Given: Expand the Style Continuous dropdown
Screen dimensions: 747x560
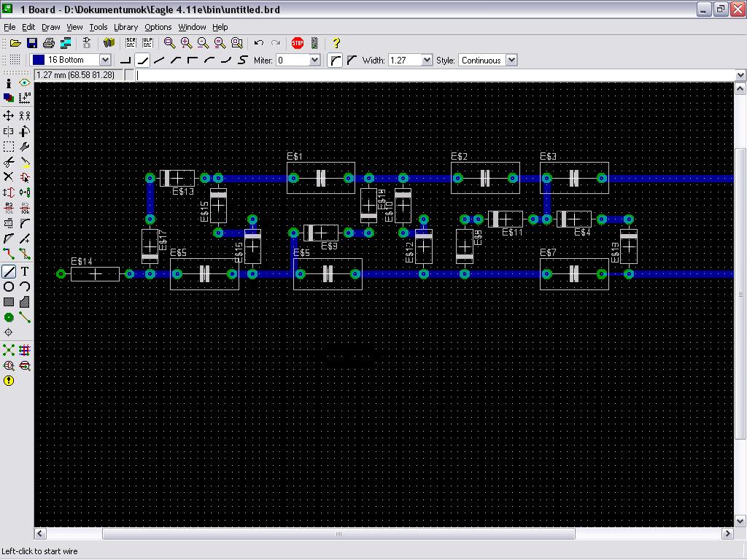Looking at the screenshot, I should pyautogui.click(x=511, y=60).
